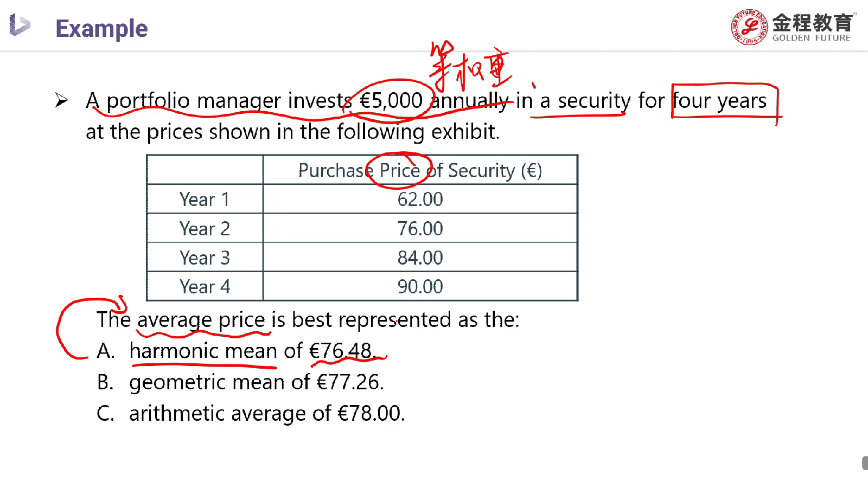Screen dimensions: 868x488
Task: Click the 76.00 price cell
Action: click(420, 229)
